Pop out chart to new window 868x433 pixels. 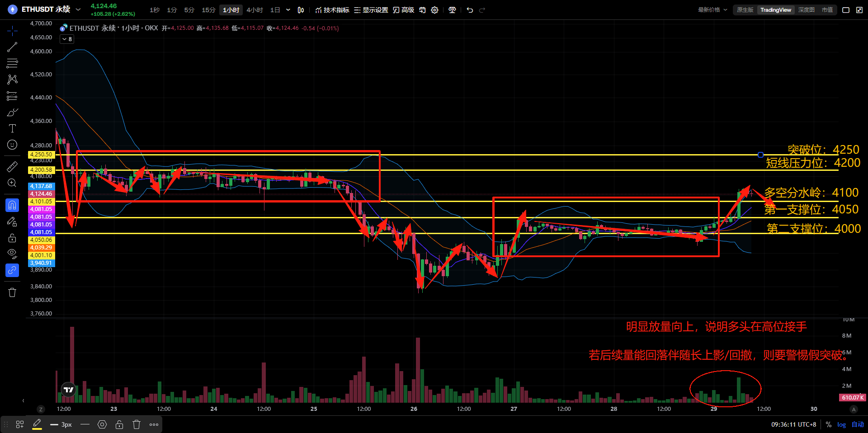pyautogui.click(x=859, y=10)
